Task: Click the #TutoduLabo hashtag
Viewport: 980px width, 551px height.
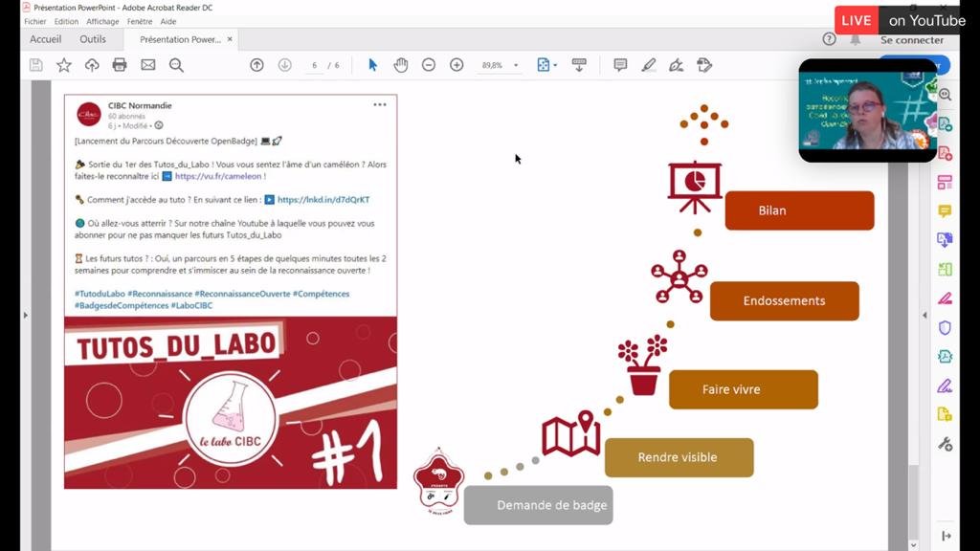Action: (100, 294)
